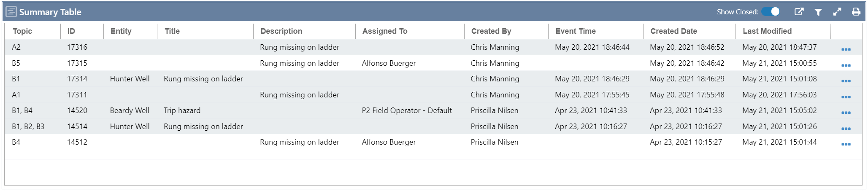This screenshot has width=868, height=191.
Task: Open row actions menu for ID 17316
Action: pyautogui.click(x=846, y=49)
